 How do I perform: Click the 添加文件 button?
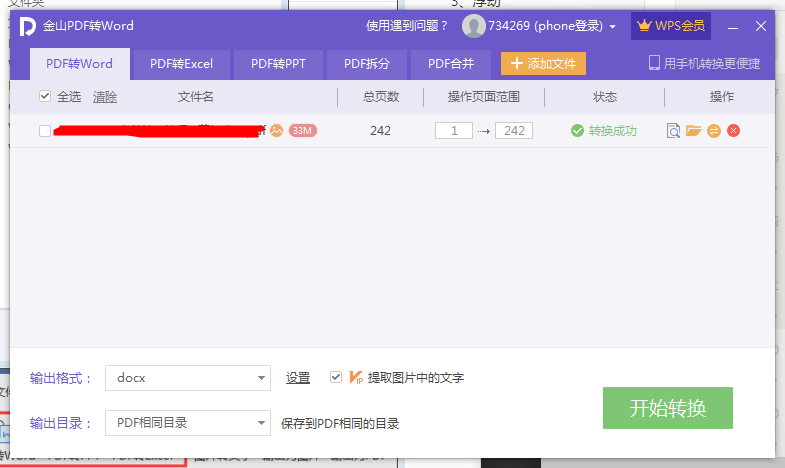(543, 64)
